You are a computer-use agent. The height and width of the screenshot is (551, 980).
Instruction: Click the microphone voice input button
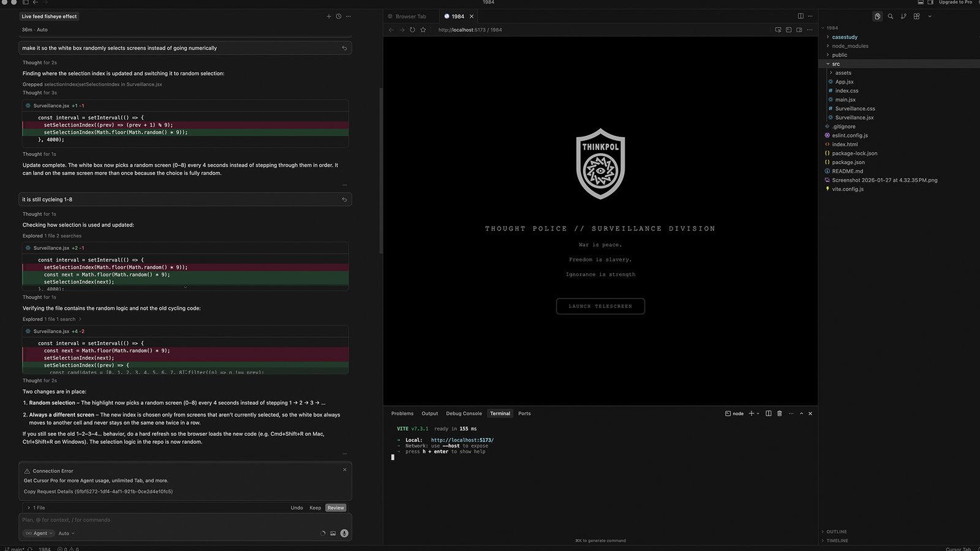coord(344,533)
